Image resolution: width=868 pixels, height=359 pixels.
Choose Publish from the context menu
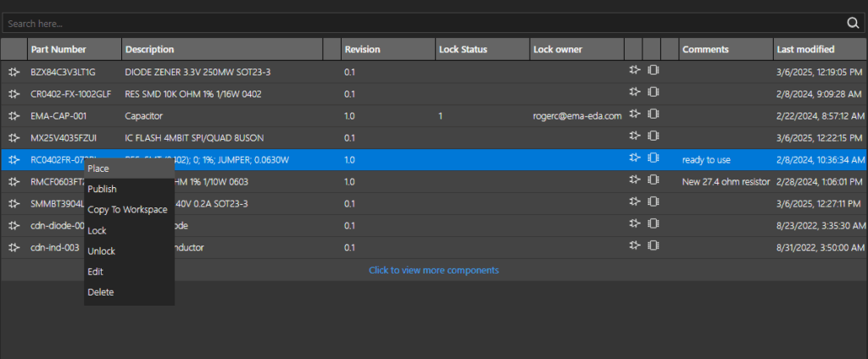[x=103, y=189]
